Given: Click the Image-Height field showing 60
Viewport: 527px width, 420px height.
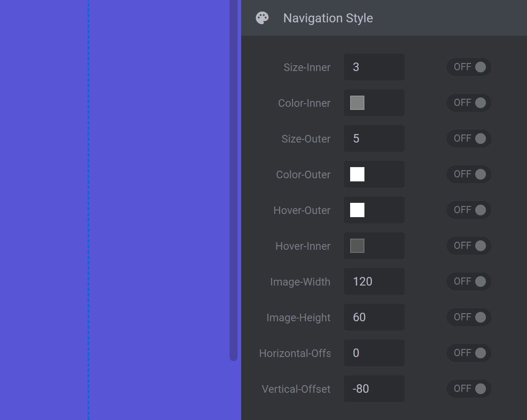Looking at the screenshot, I should pyautogui.click(x=374, y=317).
